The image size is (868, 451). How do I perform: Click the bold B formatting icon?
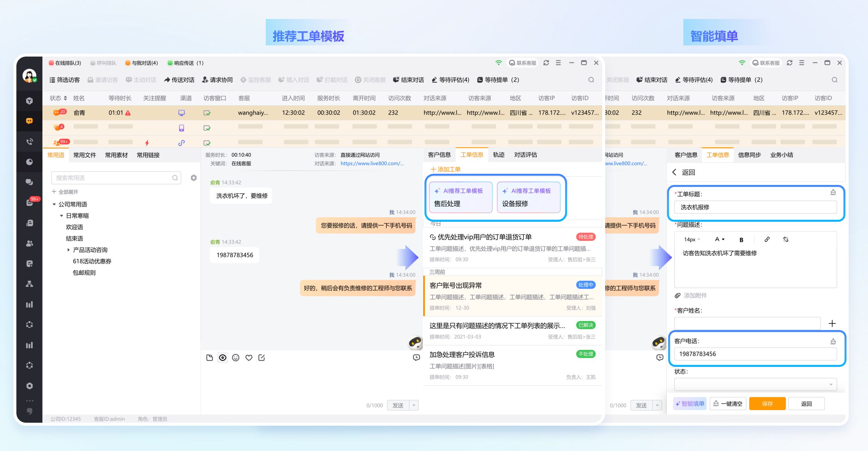point(741,240)
